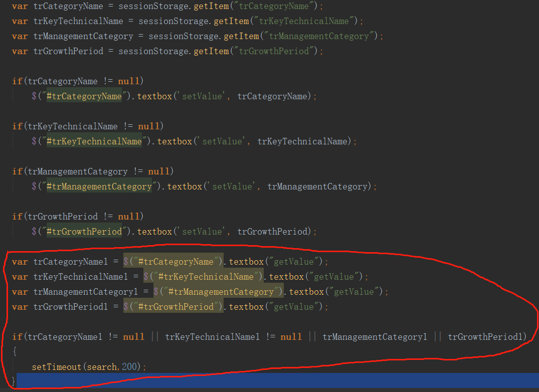539x392 pixels.
Task: Click the opening brace under the final if
Action: [15, 352]
